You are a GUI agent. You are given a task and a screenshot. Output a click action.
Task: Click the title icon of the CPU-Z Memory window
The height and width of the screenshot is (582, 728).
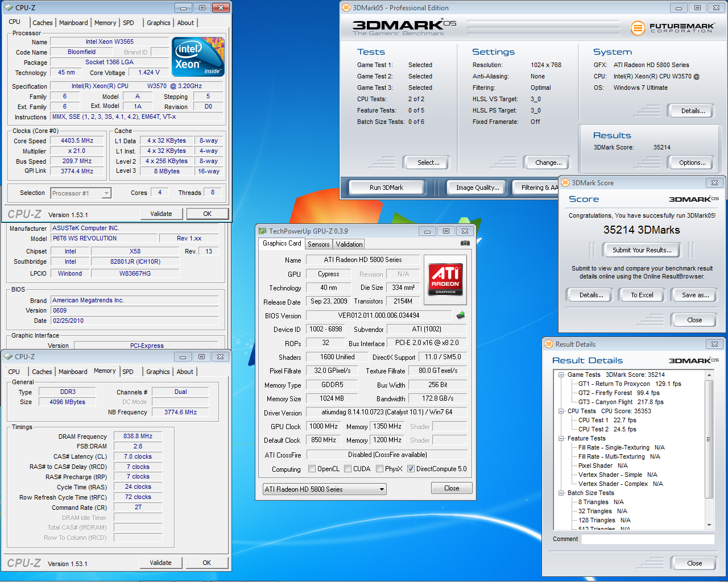tap(8, 356)
